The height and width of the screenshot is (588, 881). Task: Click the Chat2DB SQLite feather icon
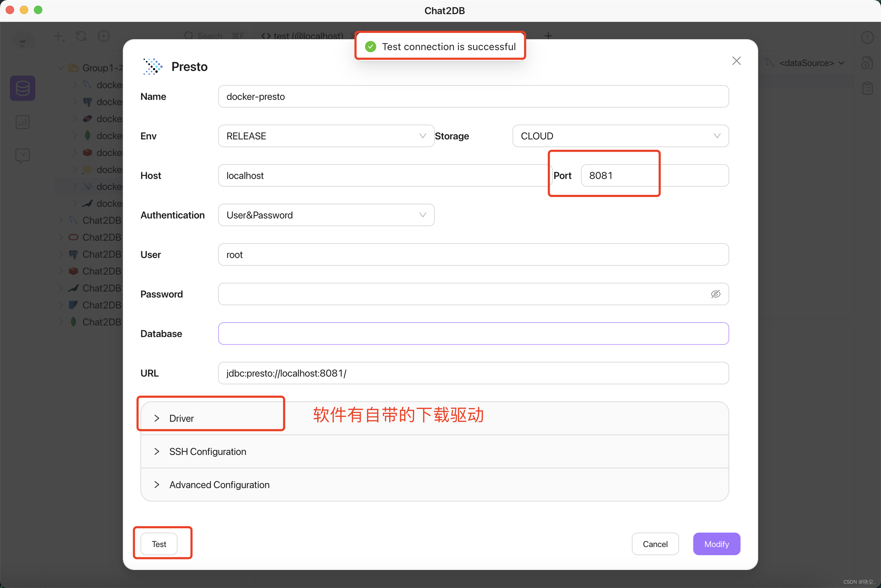pyautogui.click(x=73, y=305)
